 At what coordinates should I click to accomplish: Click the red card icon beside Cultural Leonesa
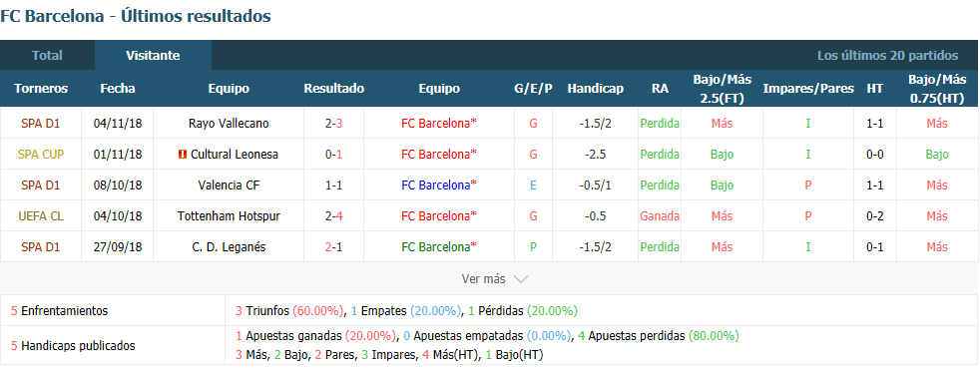(183, 155)
